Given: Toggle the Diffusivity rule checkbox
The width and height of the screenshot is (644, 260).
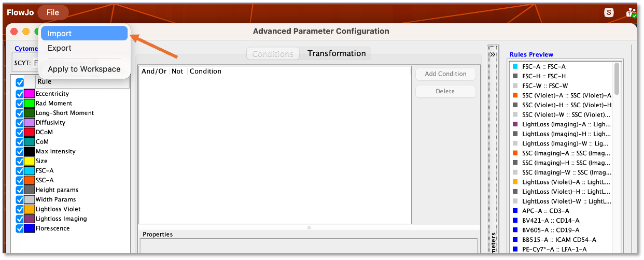Looking at the screenshot, I should pyautogui.click(x=20, y=123).
